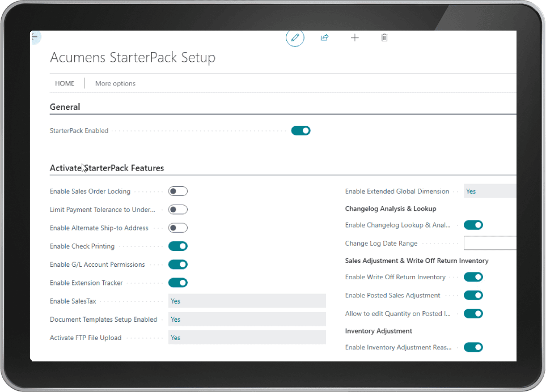Go back using the arrow icon
546x392 pixels.
35,36
